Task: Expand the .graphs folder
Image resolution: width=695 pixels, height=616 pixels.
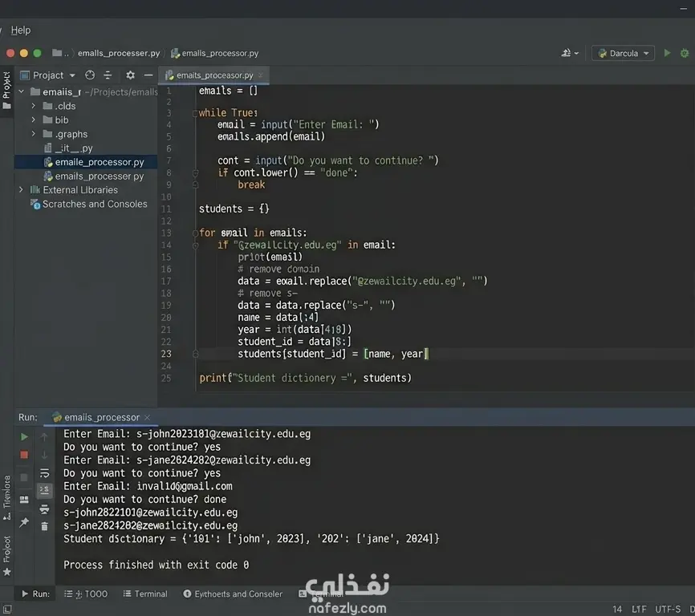Action: click(33, 134)
